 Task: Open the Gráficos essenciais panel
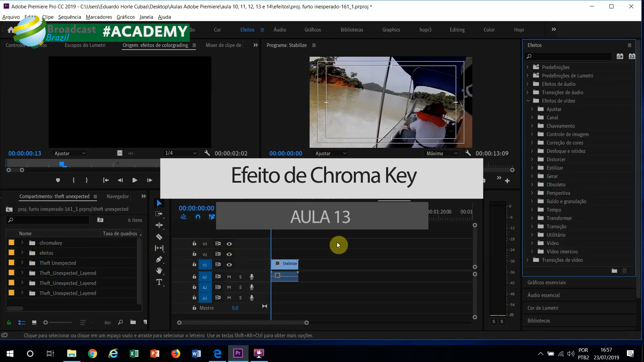click(546, 283)
